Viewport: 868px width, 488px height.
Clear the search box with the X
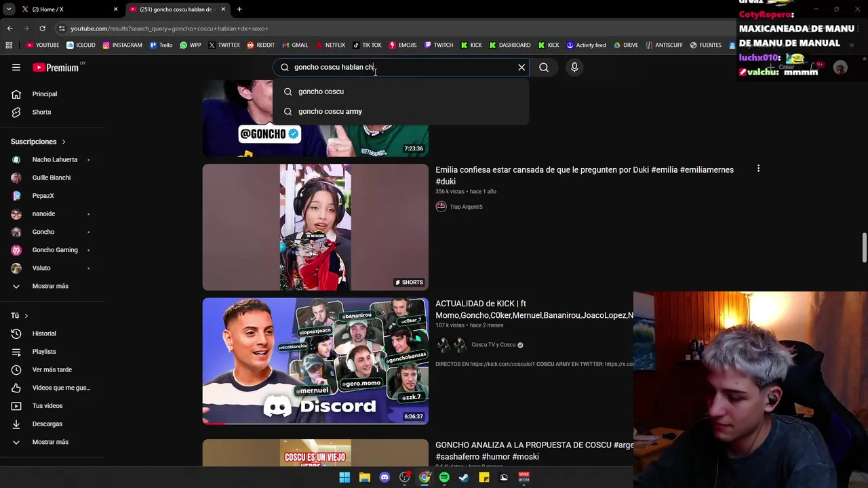(521, 67)
